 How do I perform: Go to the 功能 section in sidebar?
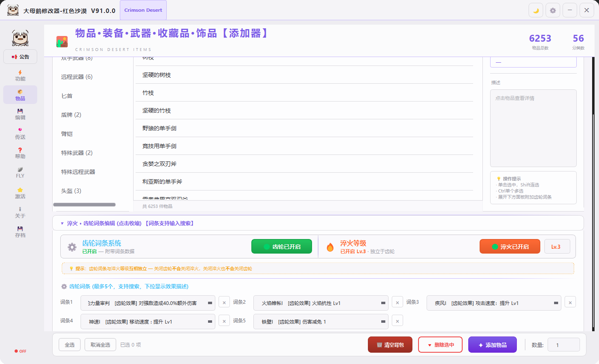(20, 76)
